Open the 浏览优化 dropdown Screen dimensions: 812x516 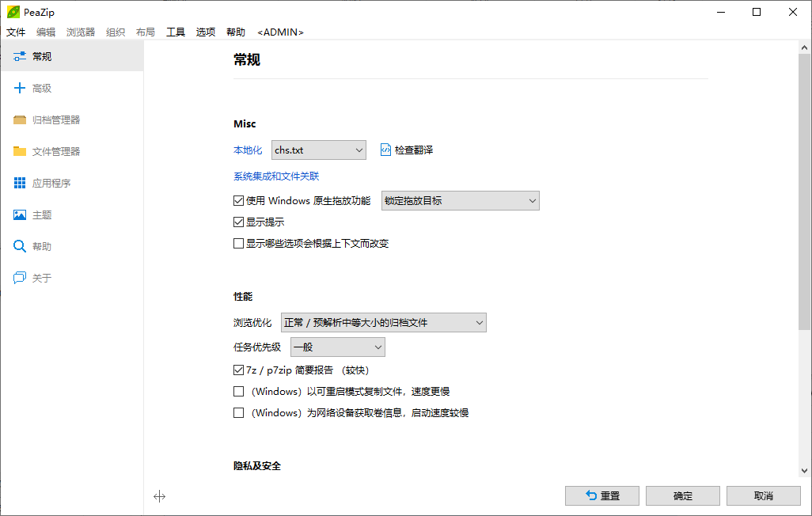point(383,322)
